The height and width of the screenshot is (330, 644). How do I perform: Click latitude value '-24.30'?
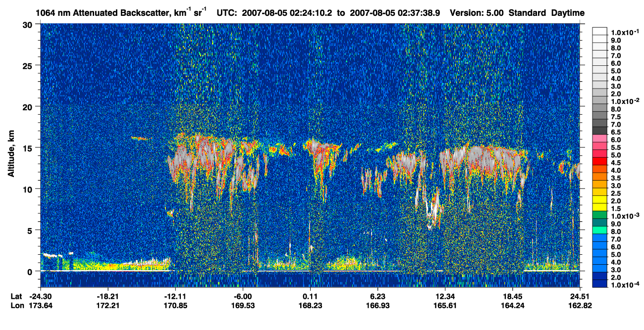41,296
